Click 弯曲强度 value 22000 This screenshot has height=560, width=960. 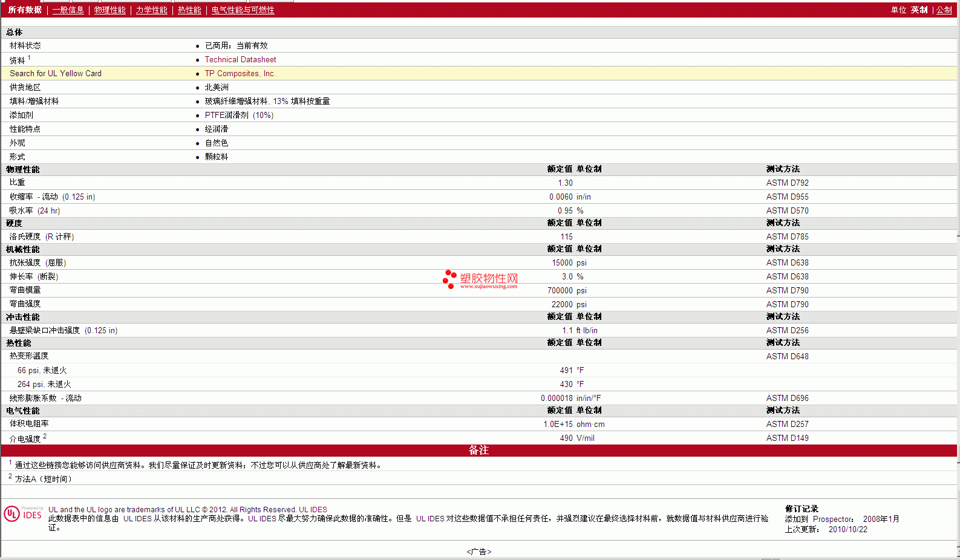point(562,304)
